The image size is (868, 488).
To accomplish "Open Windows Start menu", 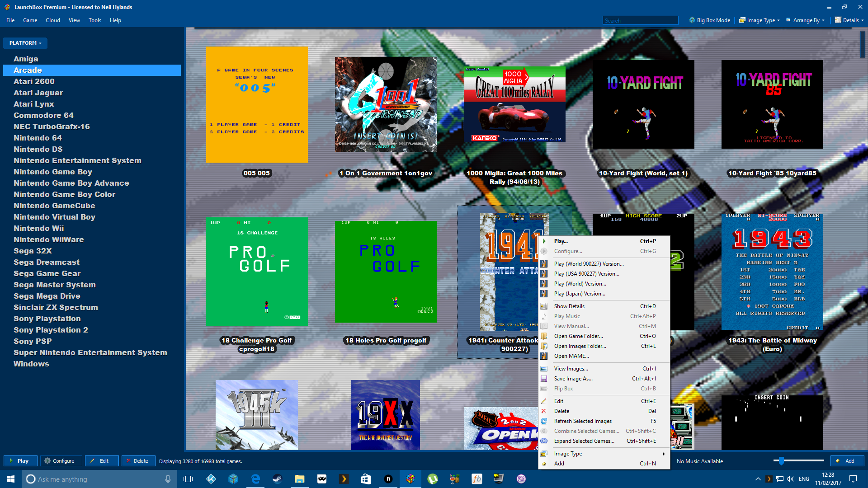I will pos(11,479).
